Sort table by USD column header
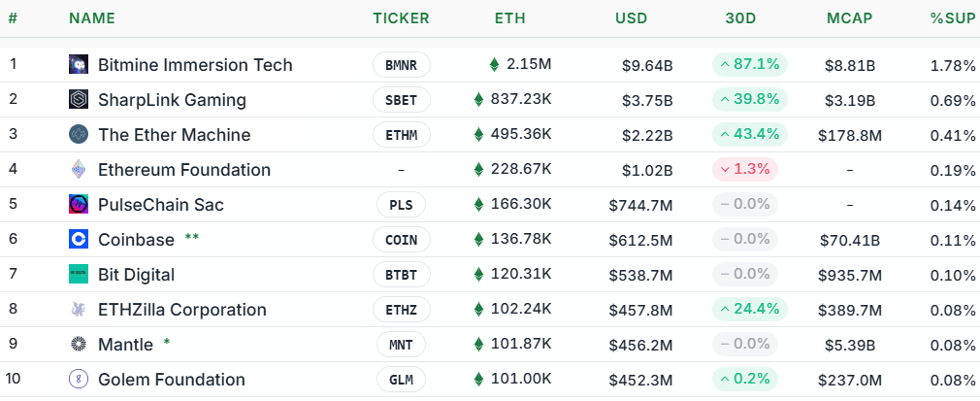 point(631,18)
